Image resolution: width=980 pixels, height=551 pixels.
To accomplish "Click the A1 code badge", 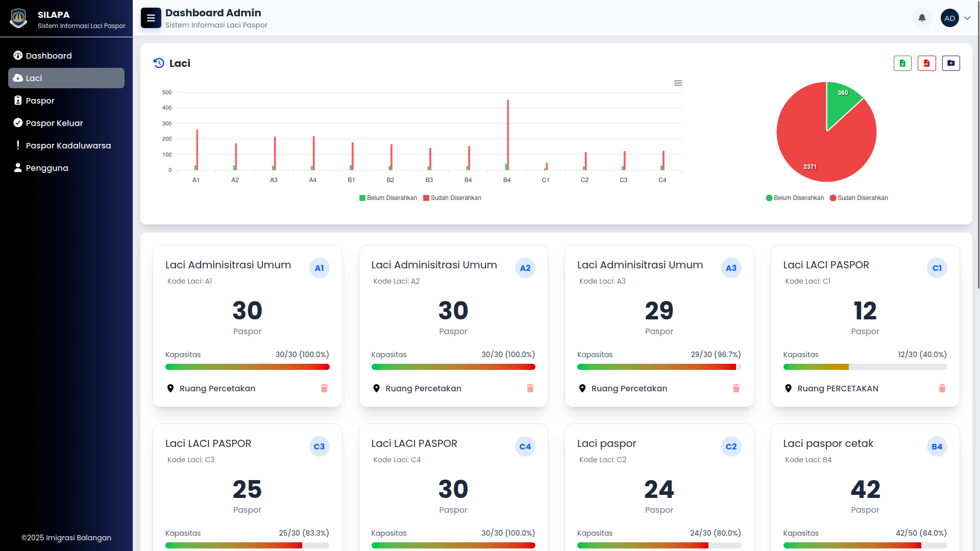I will (320, 268).
